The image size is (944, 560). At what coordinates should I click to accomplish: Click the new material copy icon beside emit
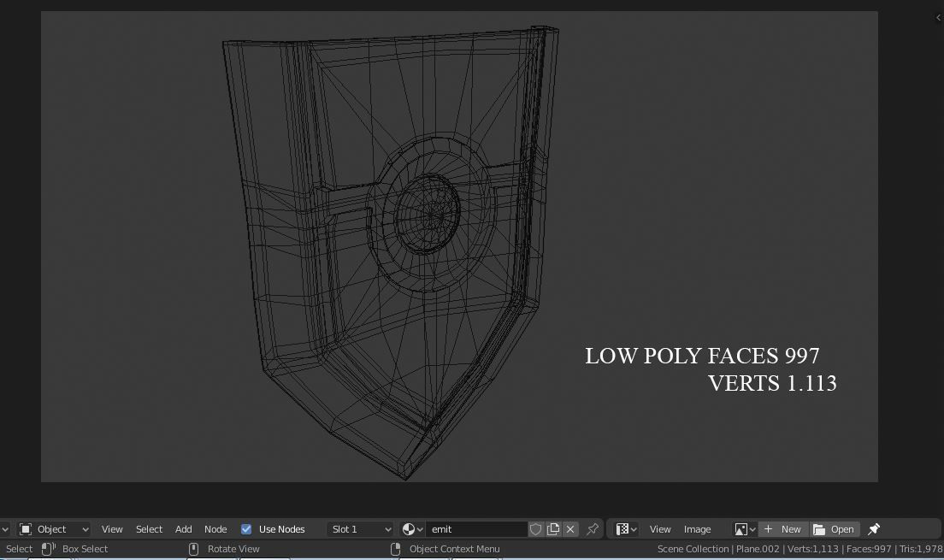pyautogui.click(x=553, y=528)
